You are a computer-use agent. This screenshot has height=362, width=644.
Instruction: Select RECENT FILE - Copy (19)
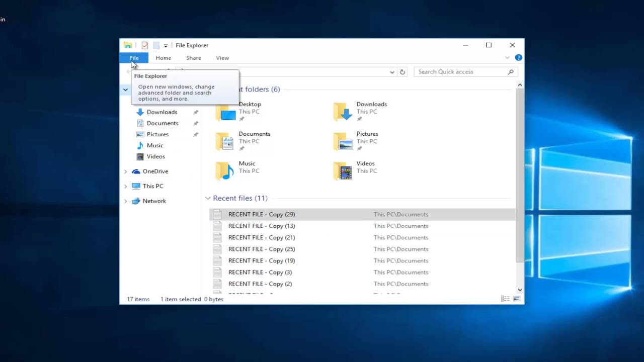coord(362,260)
